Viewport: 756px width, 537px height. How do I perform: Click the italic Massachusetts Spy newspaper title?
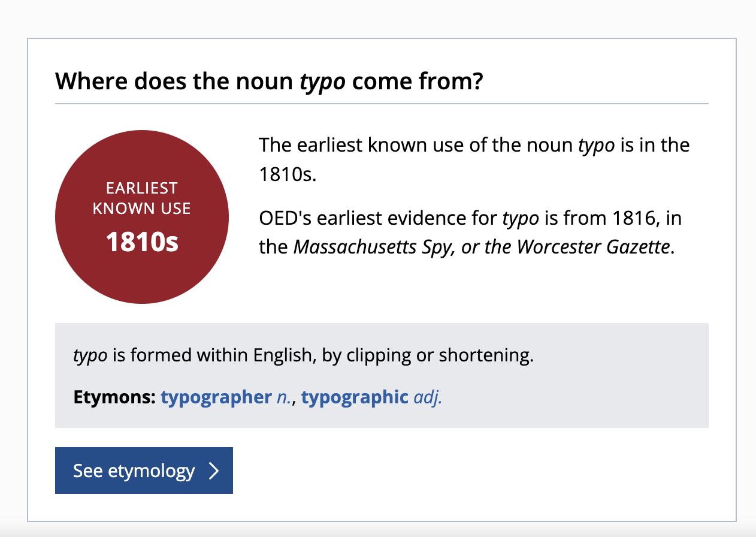(371, 247)
